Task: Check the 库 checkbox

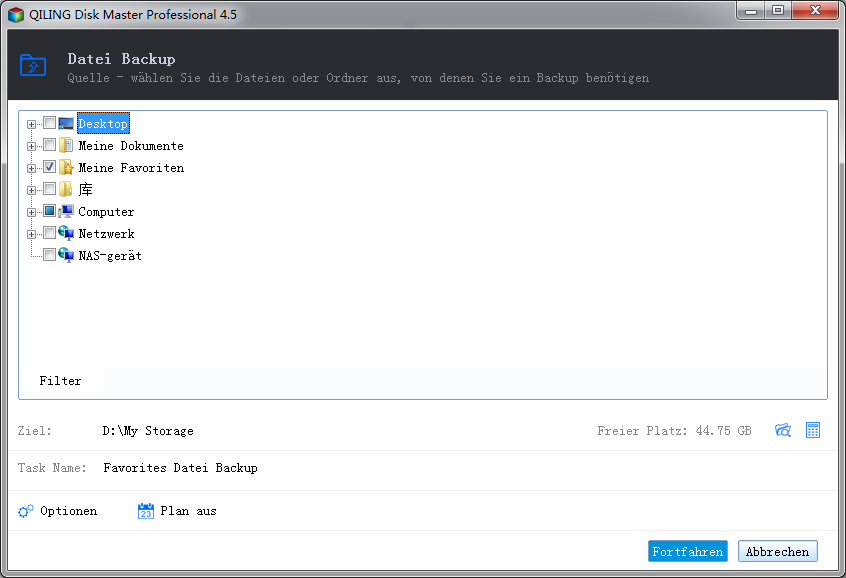Action: [x=49, y=189]
